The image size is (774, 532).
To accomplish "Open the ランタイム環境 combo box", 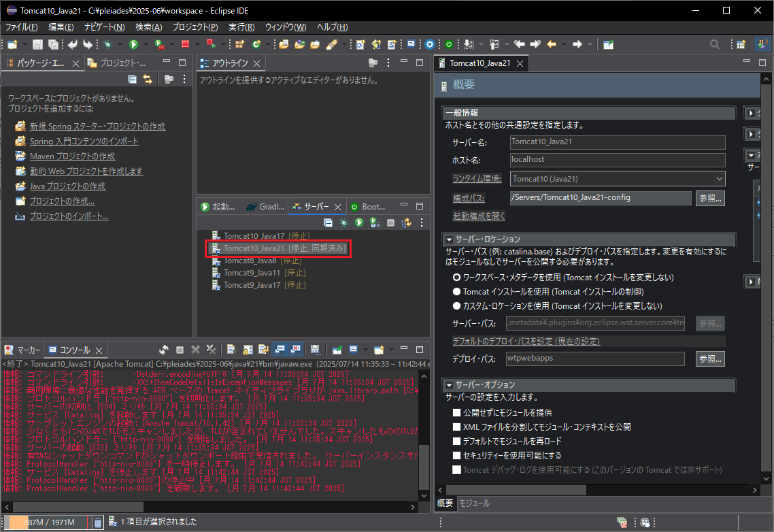I will pos(618,179).
